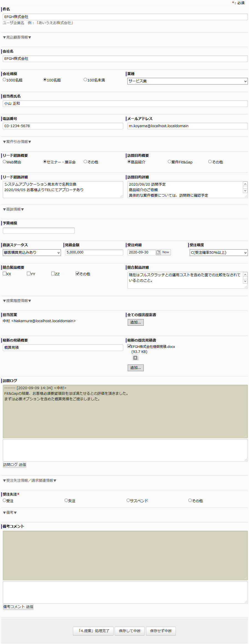Screen dimensions: 249x644
Task: Check the XX competitor product checkbox
Action: coord(4,274)
